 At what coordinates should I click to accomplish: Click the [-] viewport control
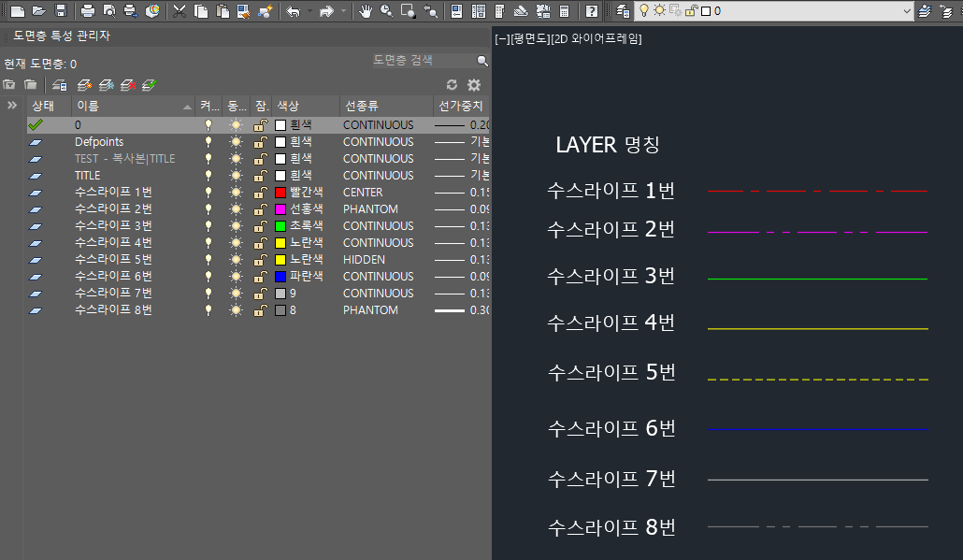pos(502,38)
